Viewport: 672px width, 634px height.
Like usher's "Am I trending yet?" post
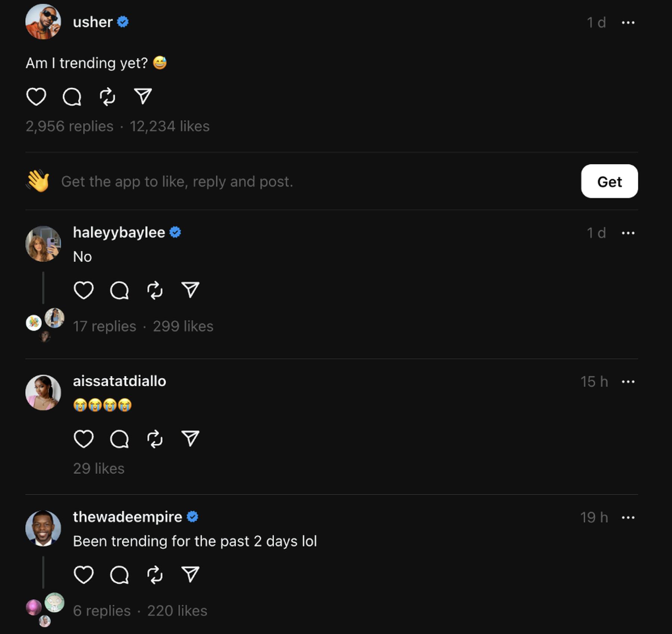tap(36, 96)
